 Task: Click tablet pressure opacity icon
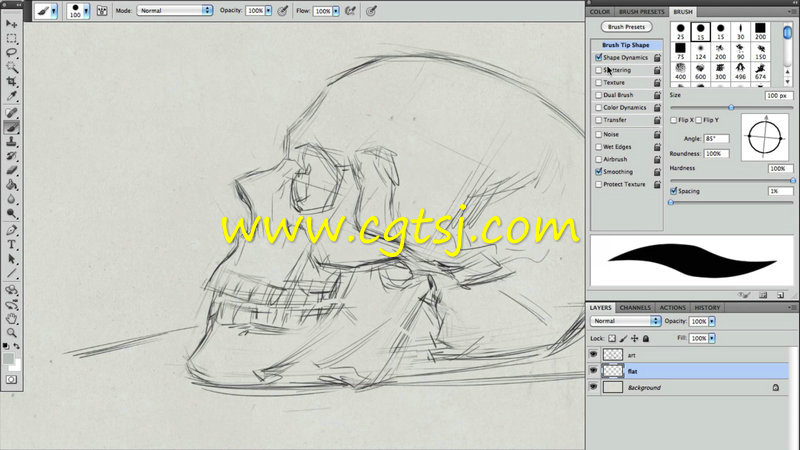(x=283, y=10)
